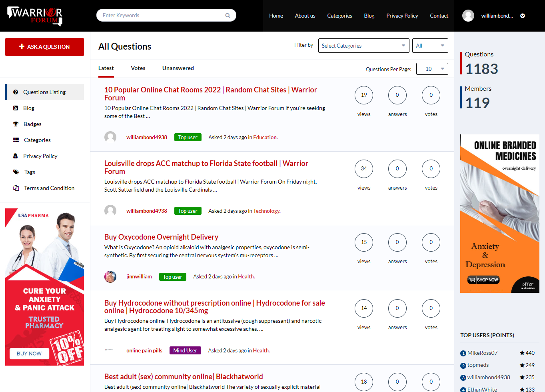Click williambond4938 avatar on Louisville question

point(110,211)
